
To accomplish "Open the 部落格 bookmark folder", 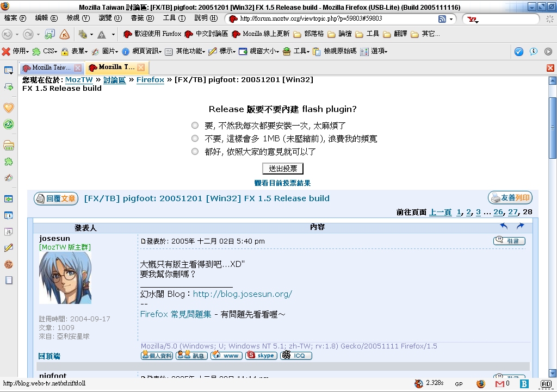I will click(x=309, y=34).
